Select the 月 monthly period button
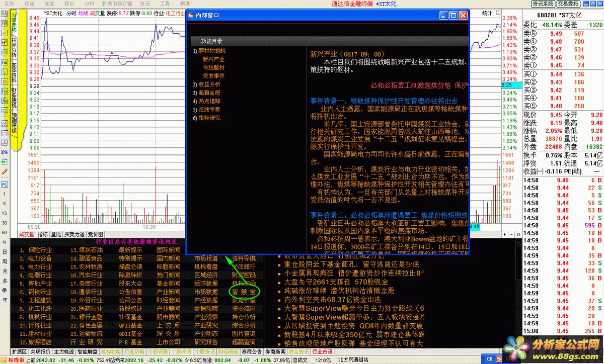The width and height of the screenshot is (604, 364). (x=5, y=271)
